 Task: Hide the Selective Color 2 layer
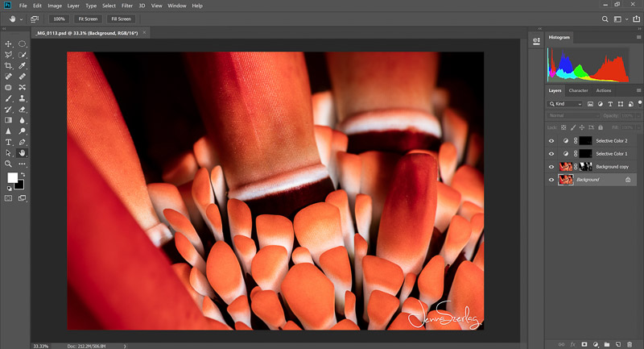click(551, 140)
